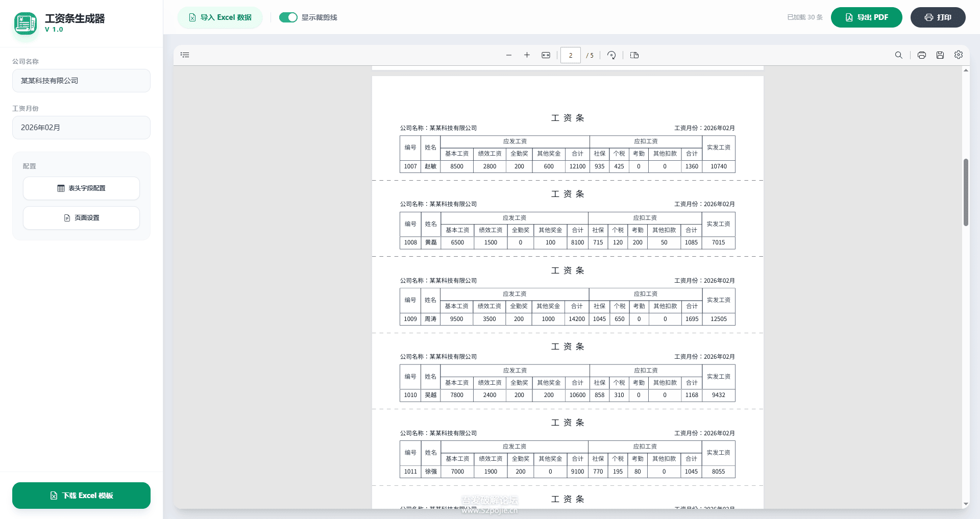
Task: Disable the 显示裁剪线 cut-line toggle
Action: coord(288,17)
